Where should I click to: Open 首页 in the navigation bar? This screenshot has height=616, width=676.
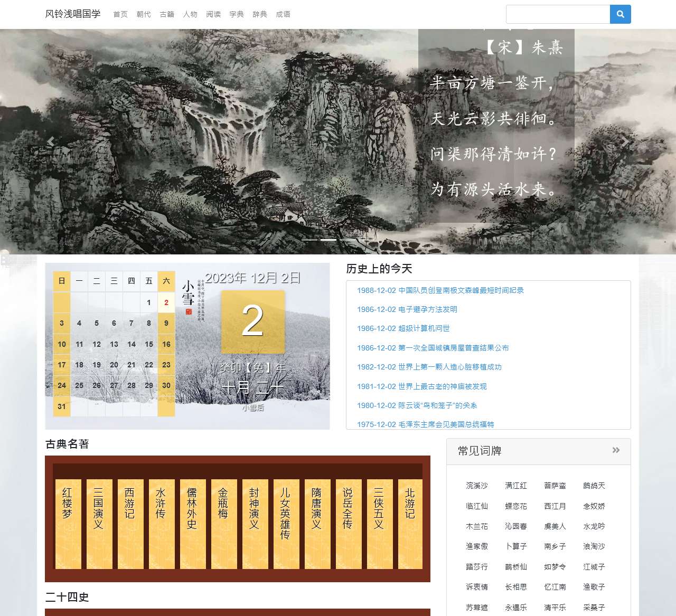(120, 14)
